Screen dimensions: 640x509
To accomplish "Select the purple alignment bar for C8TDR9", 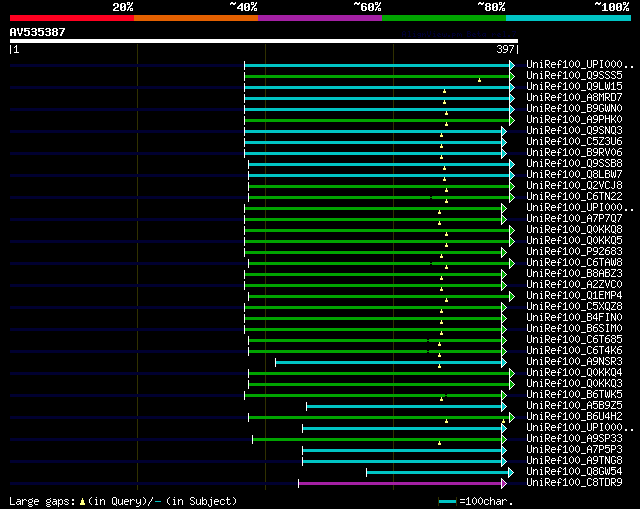I will coord(400,484).
